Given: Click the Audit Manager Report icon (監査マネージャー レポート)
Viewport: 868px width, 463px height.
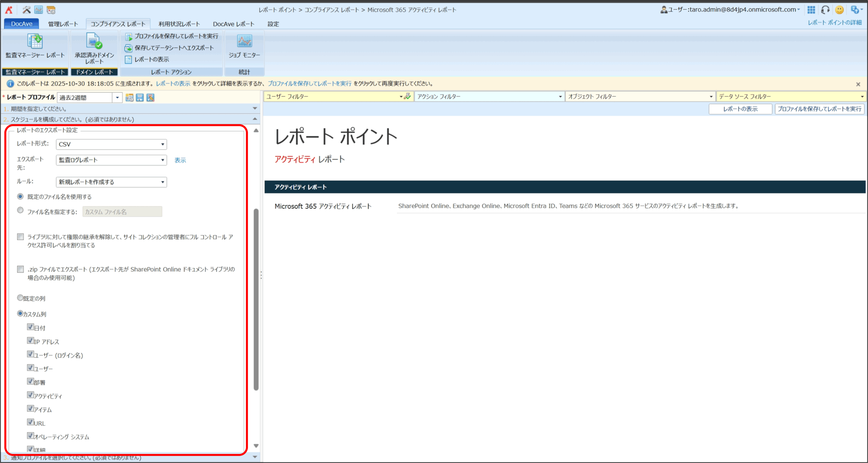Looking at the screenshot, I should [x=35, y=42].
